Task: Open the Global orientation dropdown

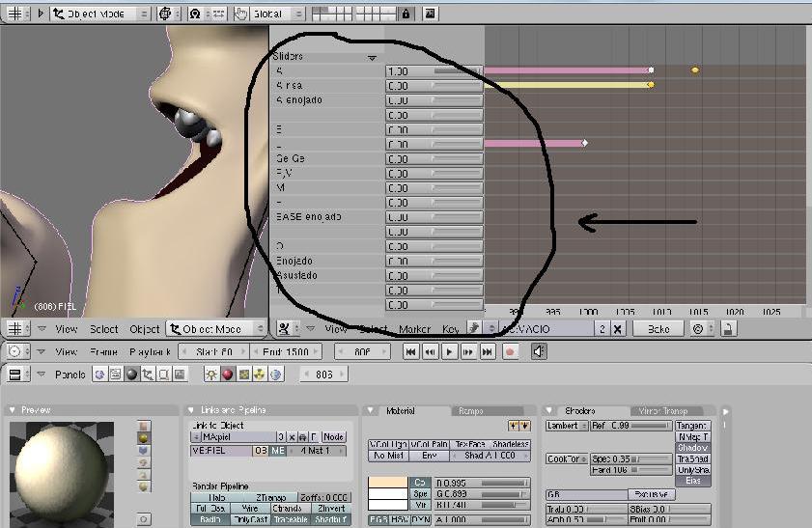Action: coord(276,14)
